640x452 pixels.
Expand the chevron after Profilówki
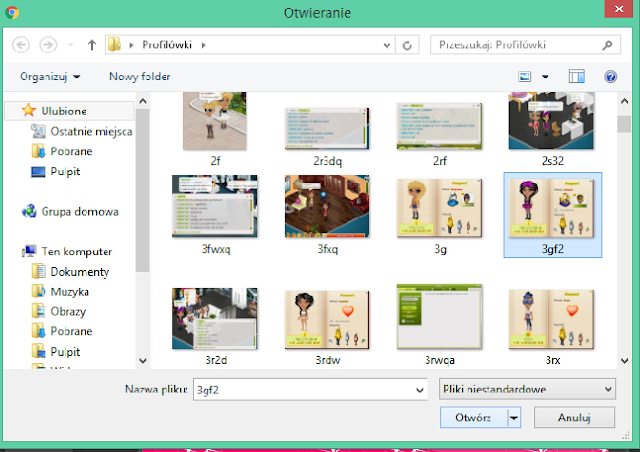click(x=203, y=45)
